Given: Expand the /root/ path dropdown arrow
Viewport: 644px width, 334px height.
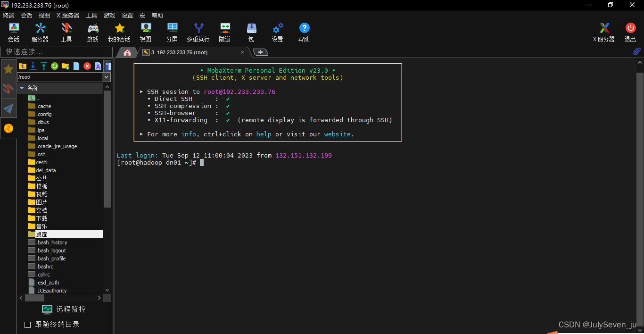Looking at the screenshot, I should pyautogui.click(x=107, y=77).
